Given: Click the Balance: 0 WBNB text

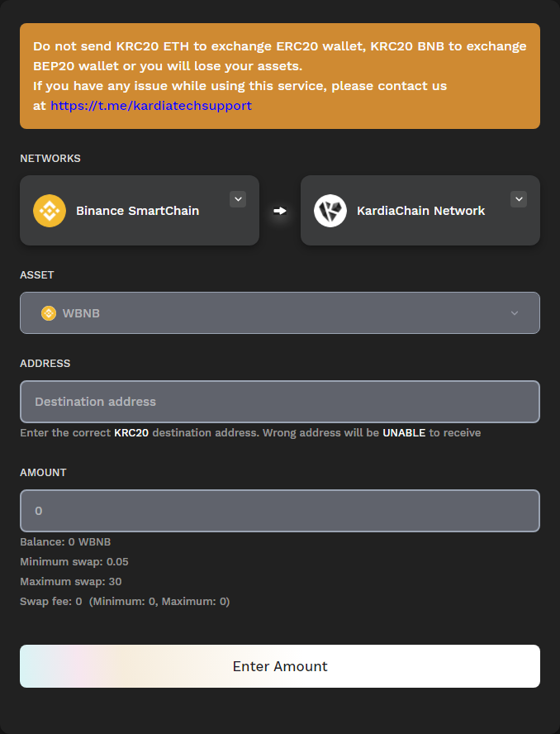Looking at the screenshot, I should [x=65, y=541].
